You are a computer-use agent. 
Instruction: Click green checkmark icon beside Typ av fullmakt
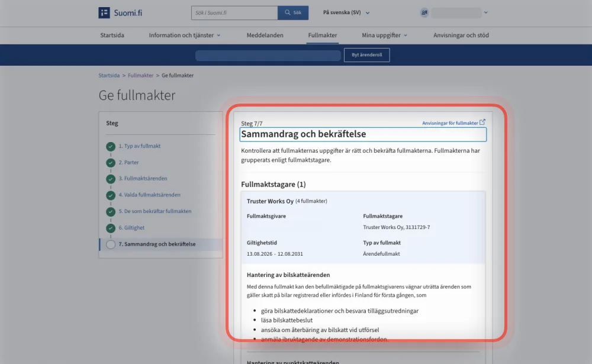click(x=111, y=146)
